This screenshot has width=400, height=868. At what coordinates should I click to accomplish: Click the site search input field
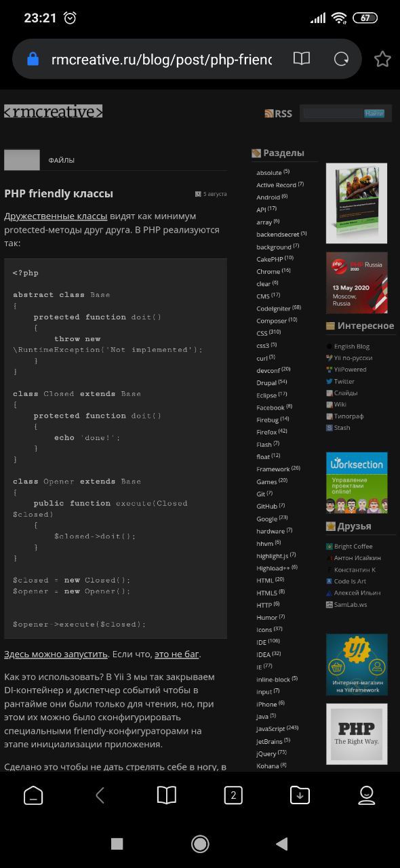click(332, 113)
